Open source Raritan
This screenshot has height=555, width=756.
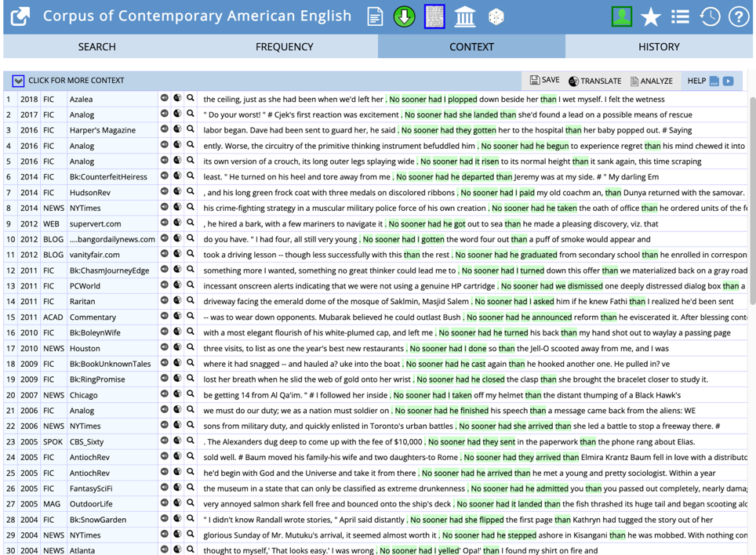coord(82,302)
